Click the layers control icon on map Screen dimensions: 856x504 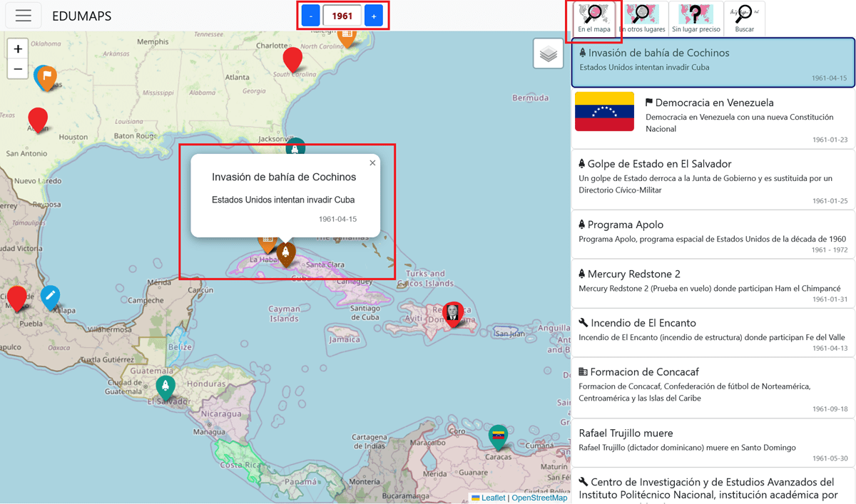(548, 54)
